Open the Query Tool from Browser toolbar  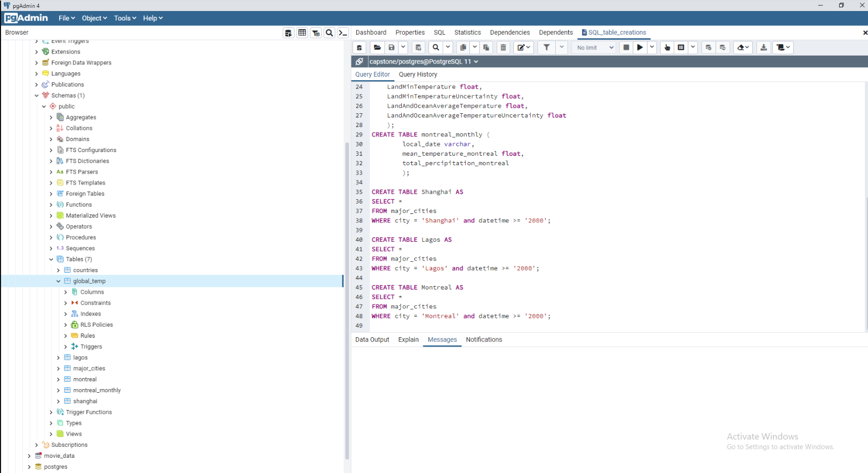[x=289, y=33]
